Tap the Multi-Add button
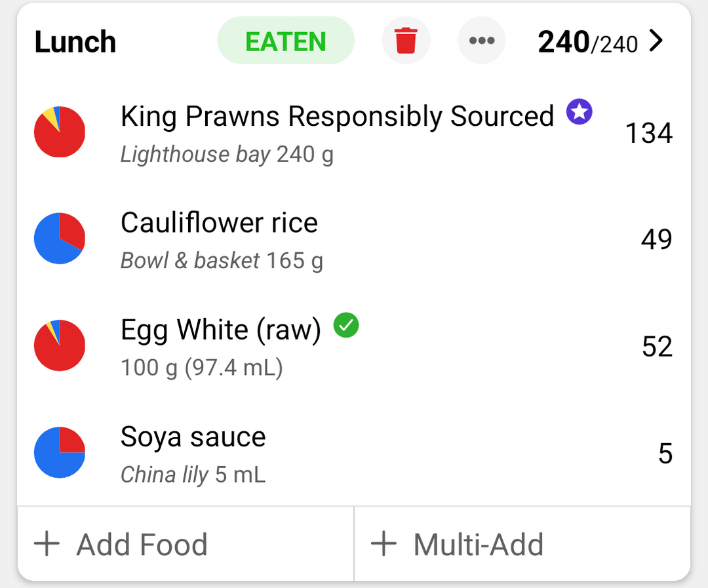 [x=522, y=543]
